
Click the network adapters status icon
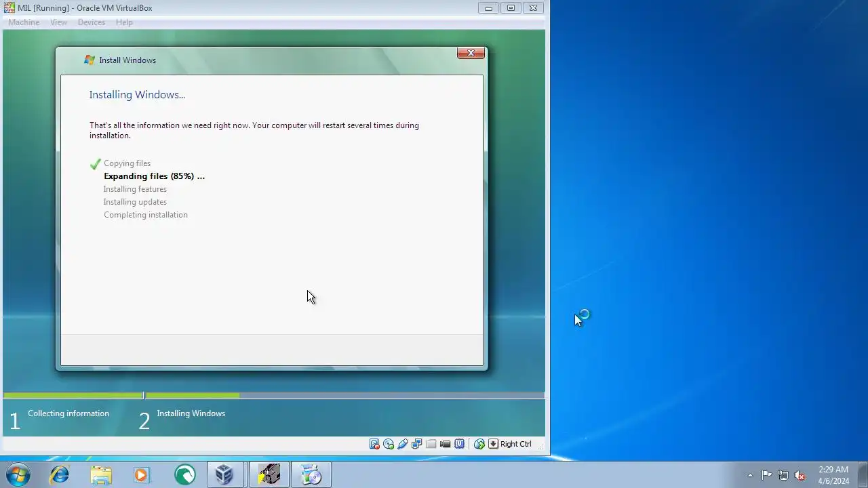pyautogui.click(x=417, y=444)
